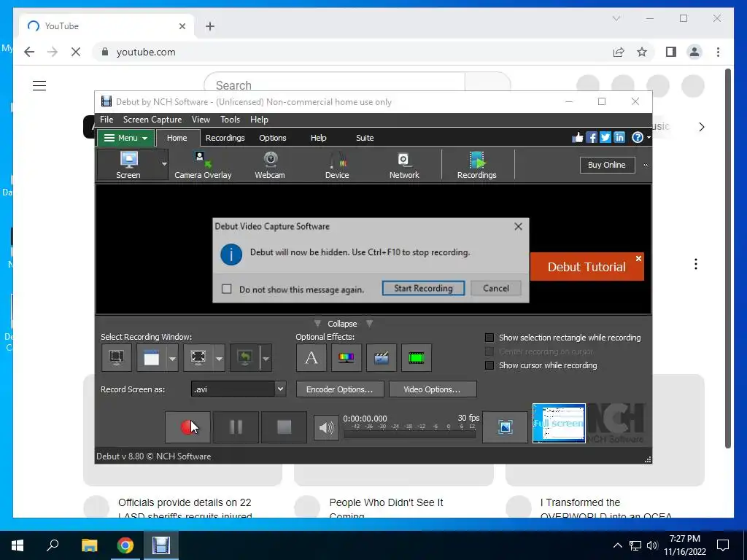Expand toolbar overflow chevron near Buy Online
The height and width of the screenshot is (560, 747).
(646, 166)
